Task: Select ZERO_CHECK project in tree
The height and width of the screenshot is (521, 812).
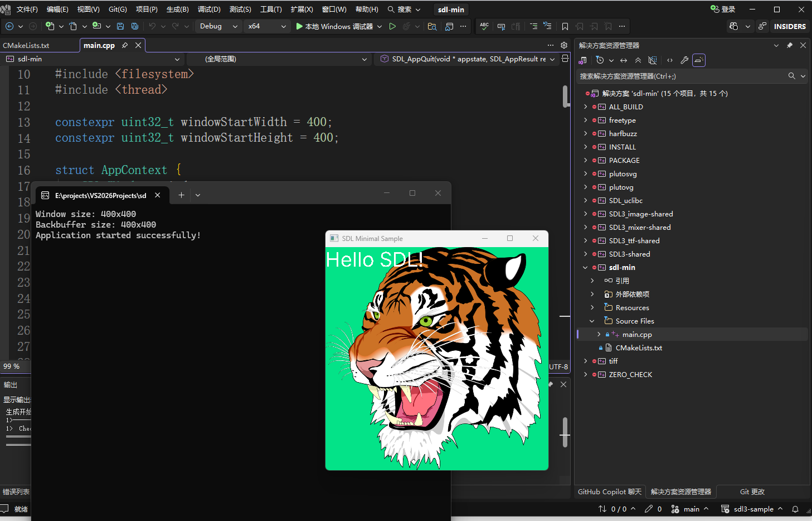Action: tap(630, 374)
